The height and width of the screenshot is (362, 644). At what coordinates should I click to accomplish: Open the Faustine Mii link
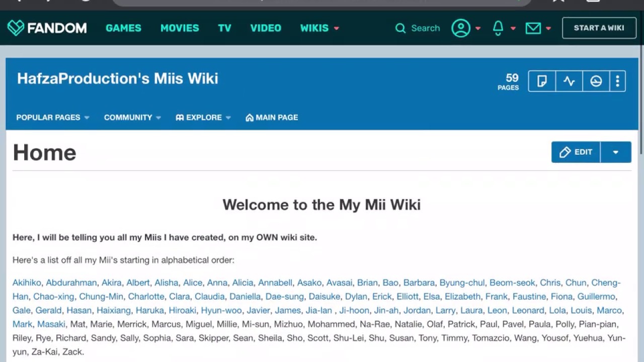pos(529,297)
